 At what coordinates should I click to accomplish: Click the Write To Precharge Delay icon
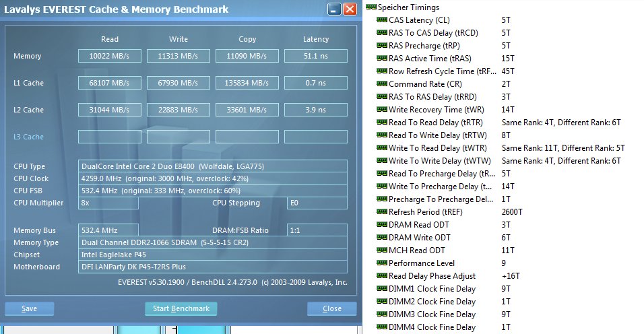point(382,186)
